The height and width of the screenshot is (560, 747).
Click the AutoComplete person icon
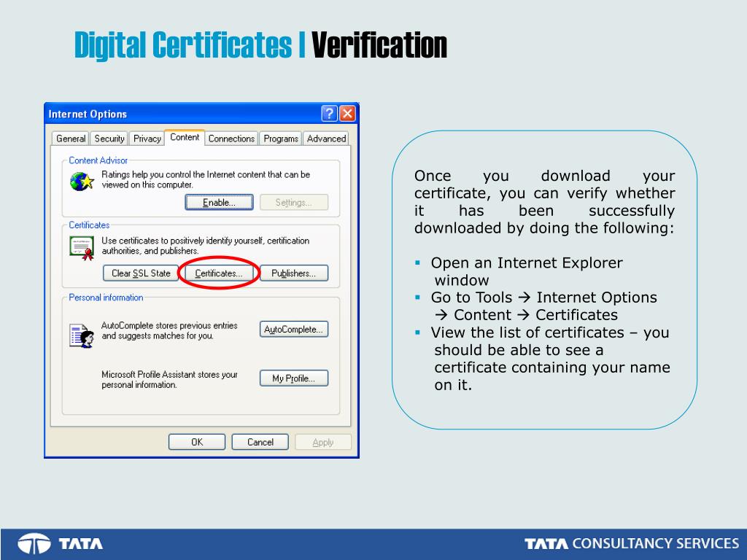(82, 335)
